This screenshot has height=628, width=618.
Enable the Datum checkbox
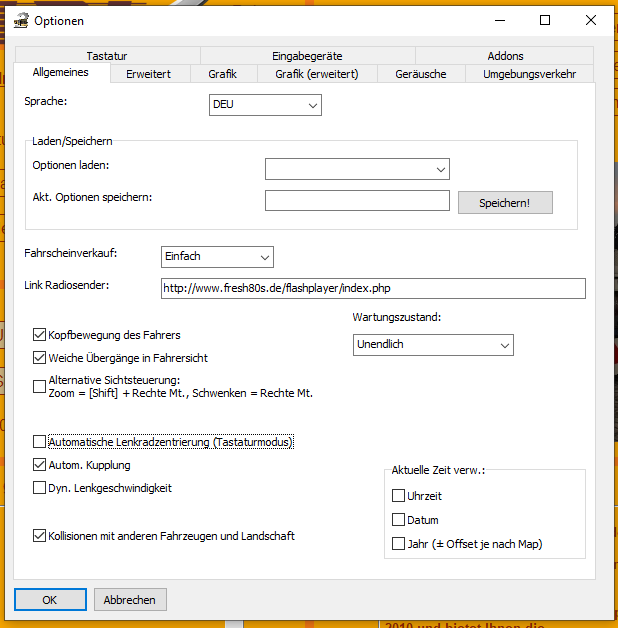pos(398,520)
